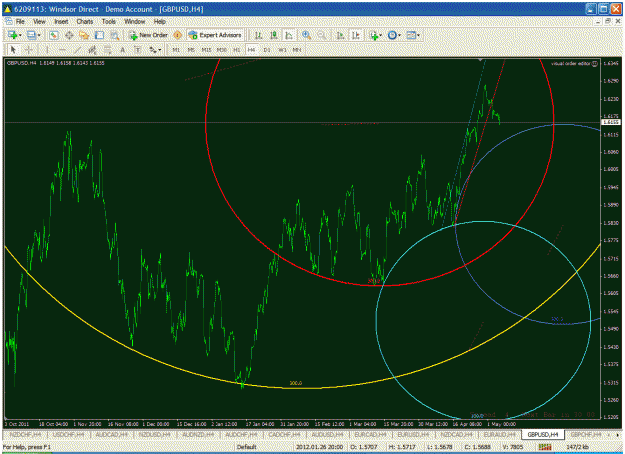Click the connection status bars icon
This screenshot has height=454, width=625.
point(545,447)
